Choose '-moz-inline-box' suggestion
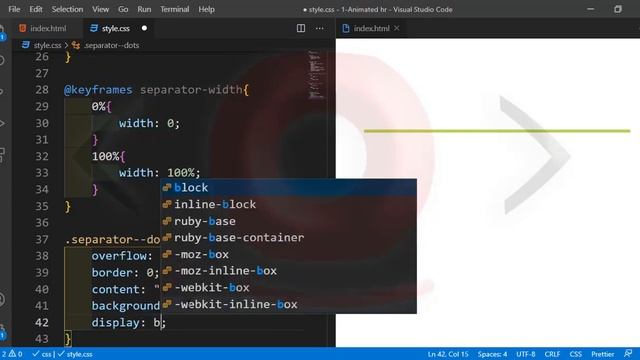The image size is (640, 360). [x=289, y=271]
